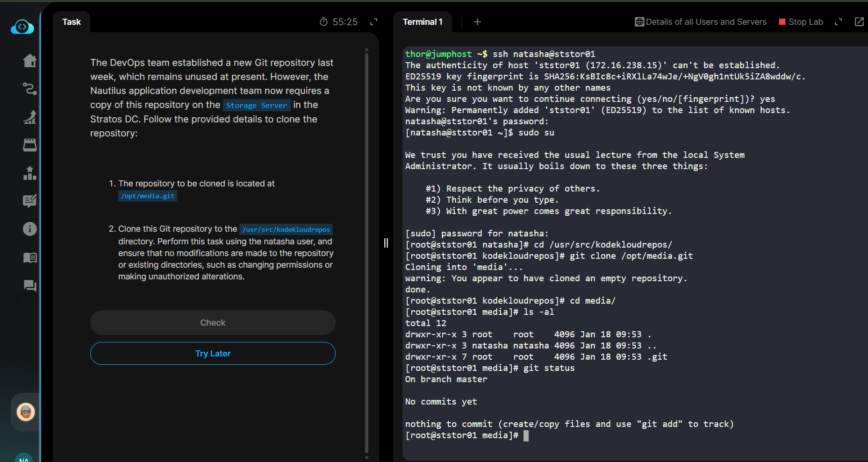Image resolution: width=868 pixels, height=462 pixels.
Task: Open the info circle icon
Action: coord(29,229)
